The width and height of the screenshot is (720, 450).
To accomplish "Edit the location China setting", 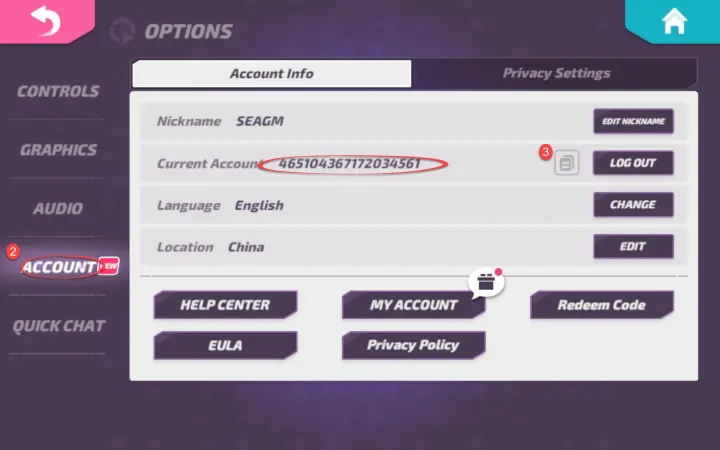I will (x=633, y=247).
